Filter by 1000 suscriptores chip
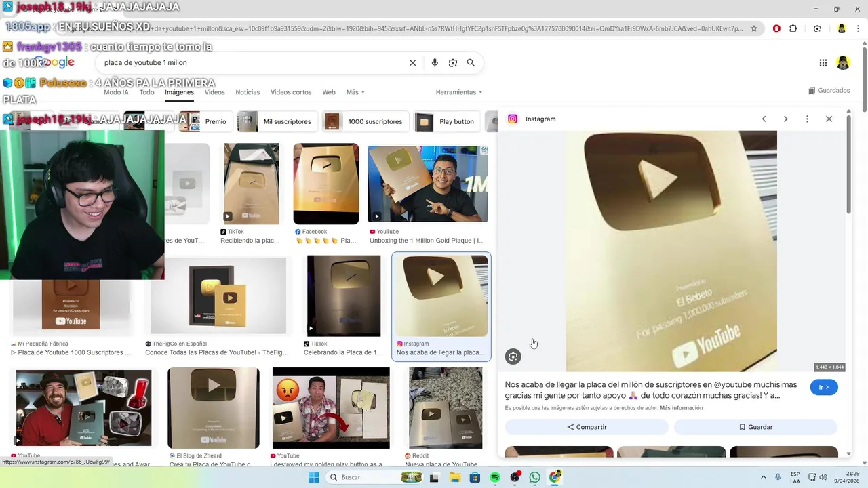The image size is (868, 488). pos(366,122)
